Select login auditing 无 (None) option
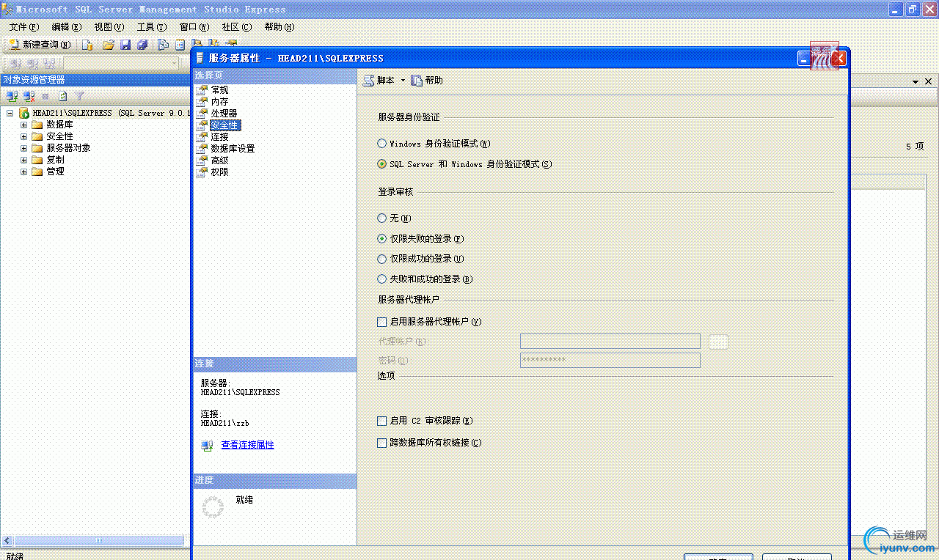 381,218
